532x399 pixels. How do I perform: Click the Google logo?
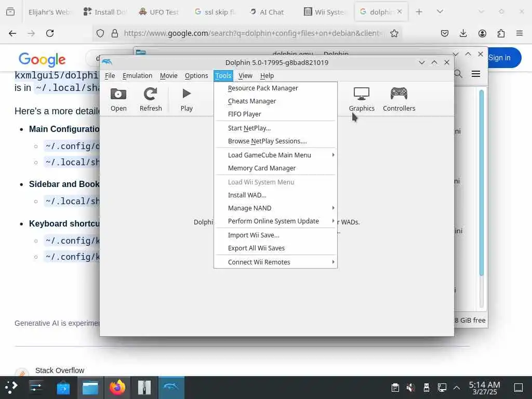click(x=42, y=59)
